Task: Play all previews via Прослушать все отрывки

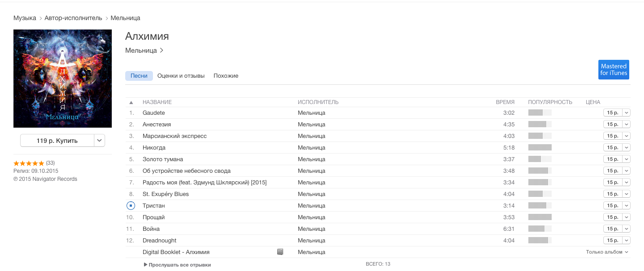Action: (178, 265)
